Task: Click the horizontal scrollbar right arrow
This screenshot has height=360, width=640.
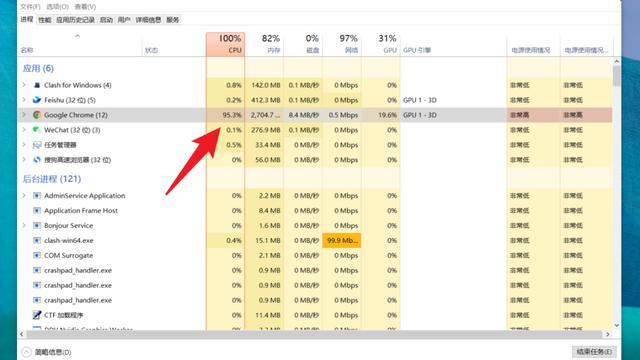Action: coord(608,334)
